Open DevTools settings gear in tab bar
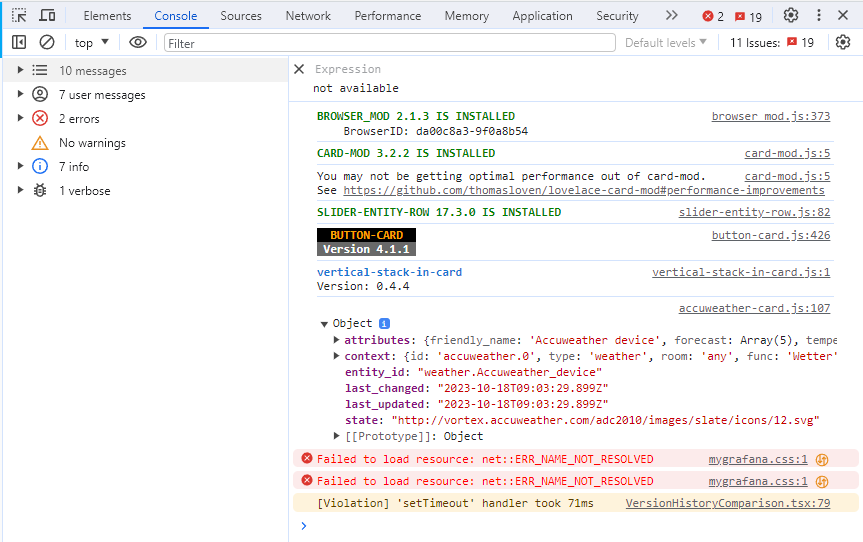863x542 pixels. (x=791, y=15)
